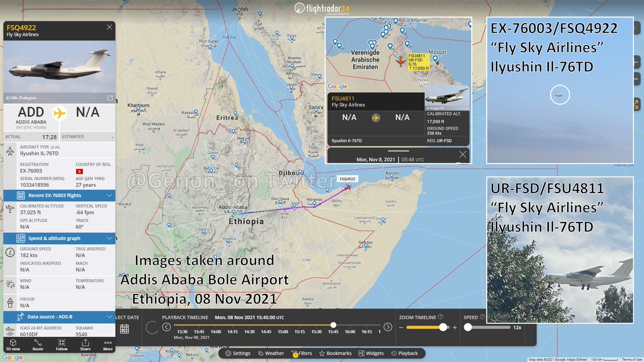This screenshot has width=644, height=362.
Task: Click ground speed 182 kts
Action: click(x=30, y=256)
